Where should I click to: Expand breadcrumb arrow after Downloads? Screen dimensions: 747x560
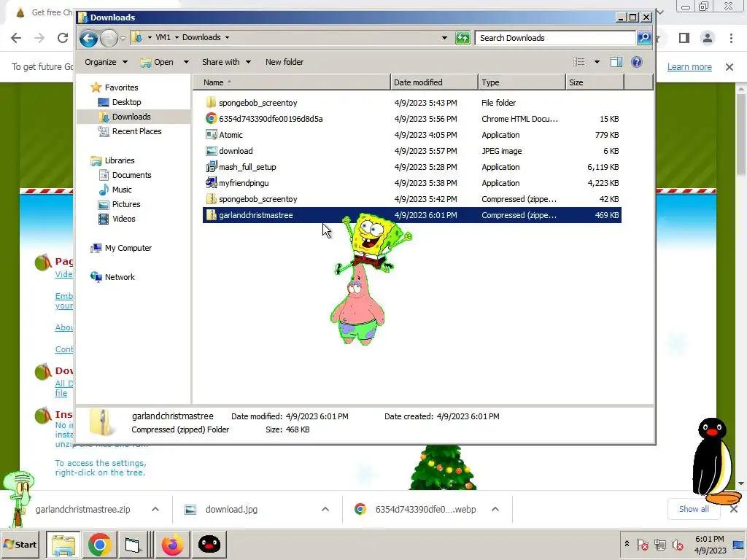pyautogui.click(x=228, y=37)
